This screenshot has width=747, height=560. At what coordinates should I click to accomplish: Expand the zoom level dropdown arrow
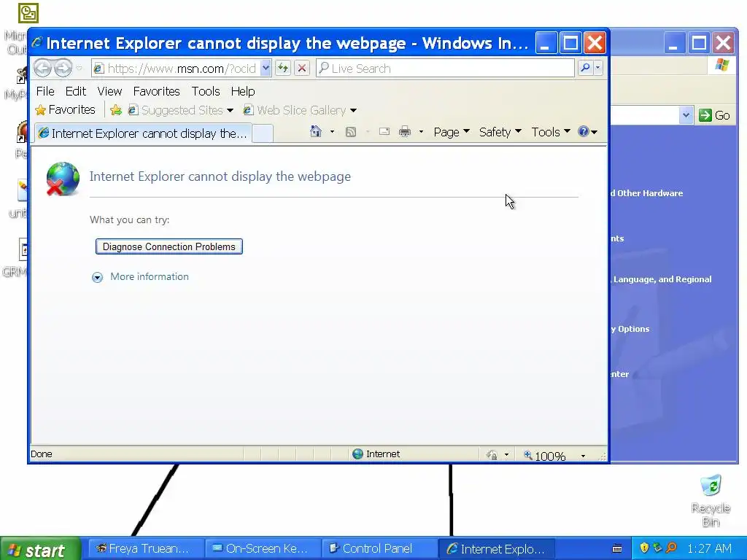[x=583, y=456]
